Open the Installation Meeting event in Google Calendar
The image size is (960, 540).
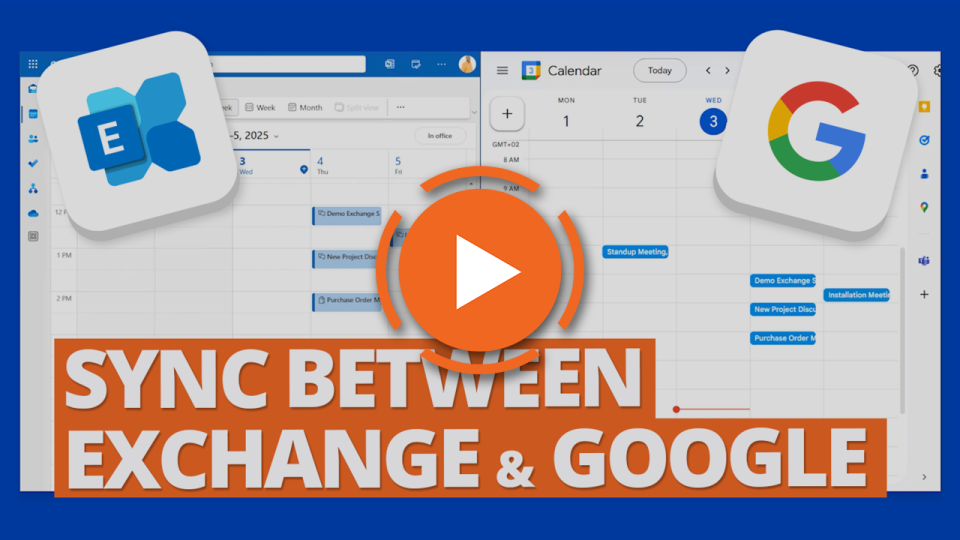(x=857, y=295)
